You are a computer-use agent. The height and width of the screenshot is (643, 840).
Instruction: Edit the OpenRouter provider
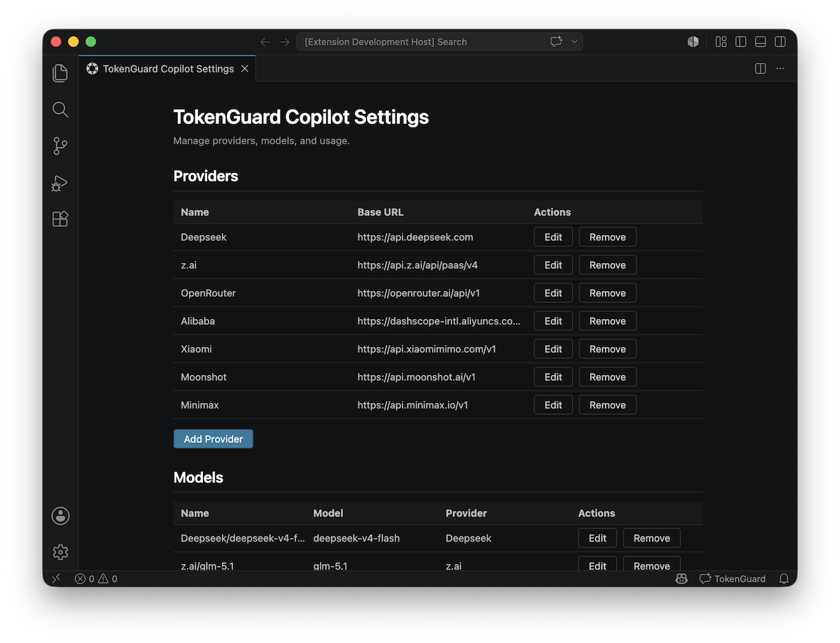tap(553, 293)
